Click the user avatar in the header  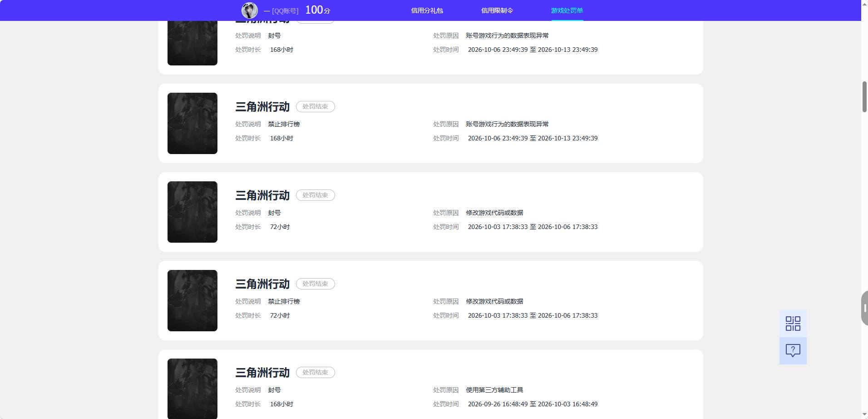249,10
